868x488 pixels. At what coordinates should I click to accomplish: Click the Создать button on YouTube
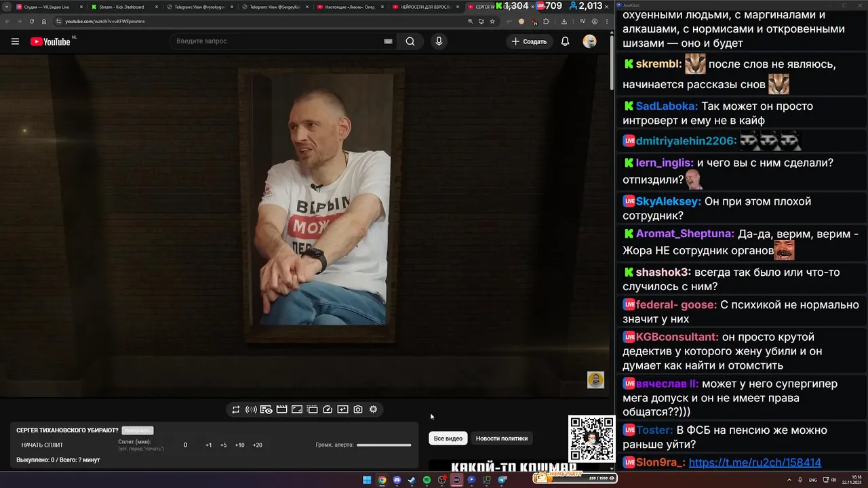[529, 41]
